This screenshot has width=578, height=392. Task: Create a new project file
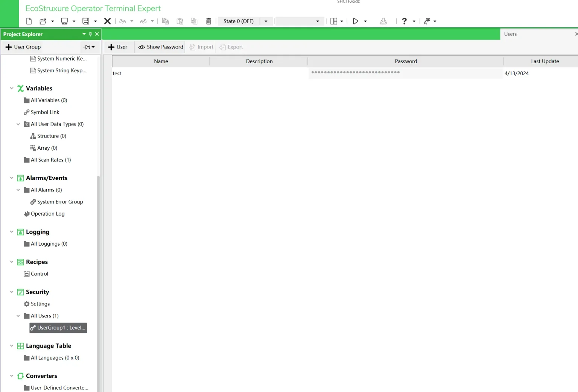[29, 21]
